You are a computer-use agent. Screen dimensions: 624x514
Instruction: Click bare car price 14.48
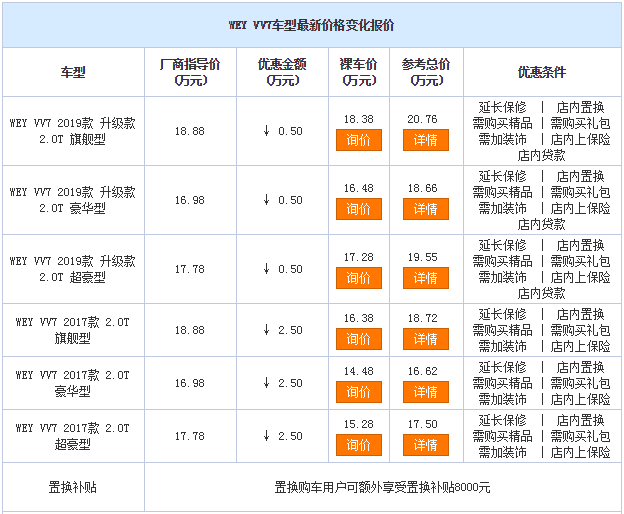pos(359,371)
